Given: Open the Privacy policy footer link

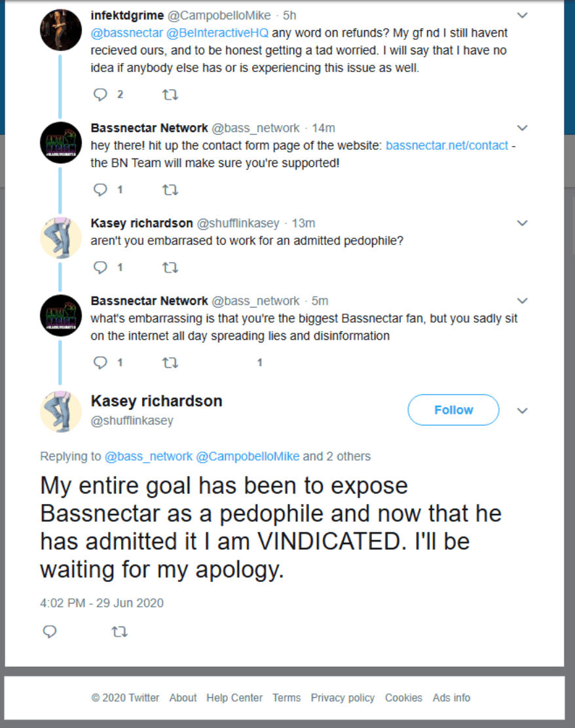Looking at the screenshot, I should (343, 698).
